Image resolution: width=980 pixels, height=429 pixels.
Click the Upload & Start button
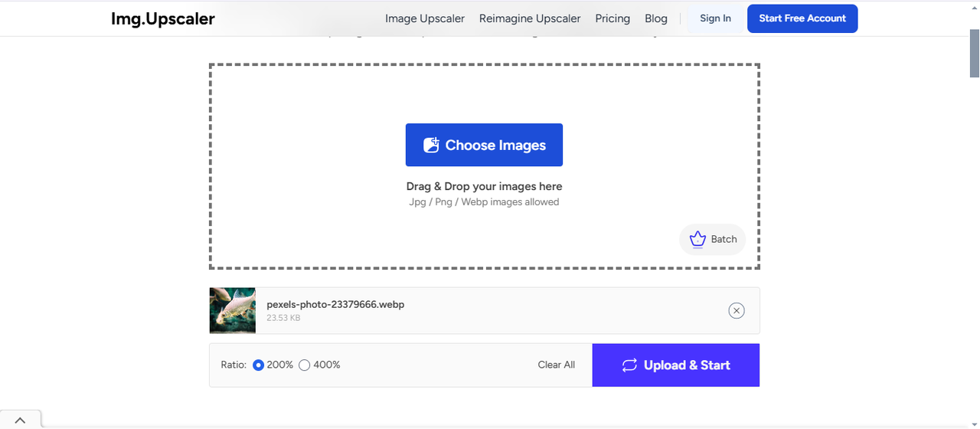pyautogui.click(x=676, y=365)
